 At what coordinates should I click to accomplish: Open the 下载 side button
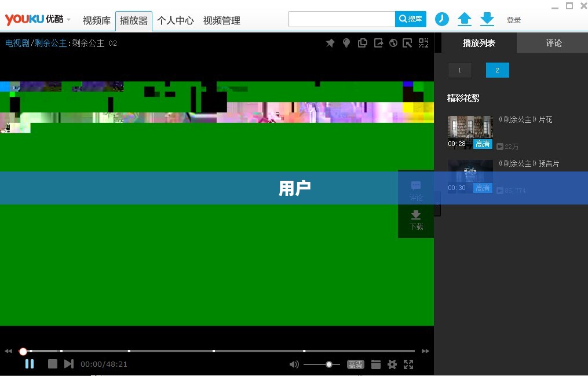point(416,220)
